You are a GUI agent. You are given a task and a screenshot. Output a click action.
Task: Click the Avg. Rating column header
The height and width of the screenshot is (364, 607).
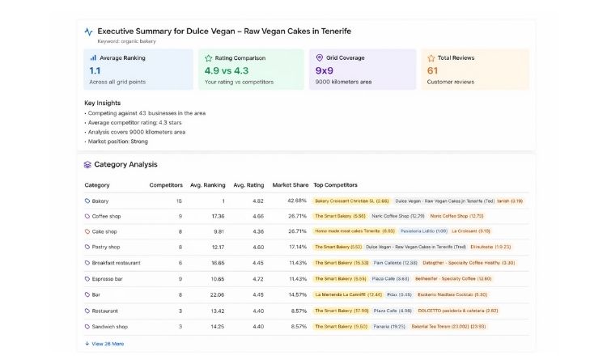[248, 185]
